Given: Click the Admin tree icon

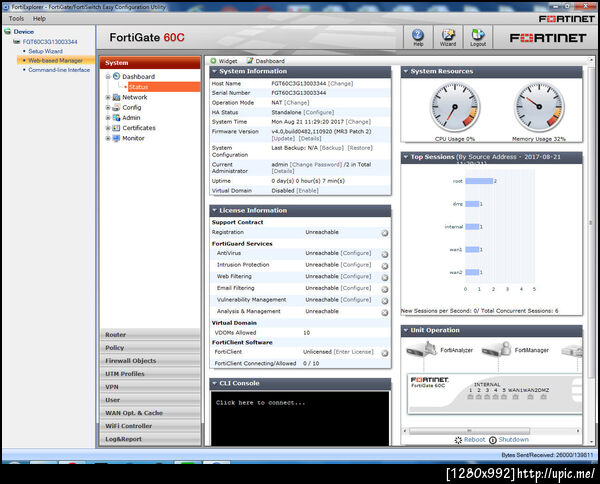Looking at the screenshot, I should (x=116, y=118).
